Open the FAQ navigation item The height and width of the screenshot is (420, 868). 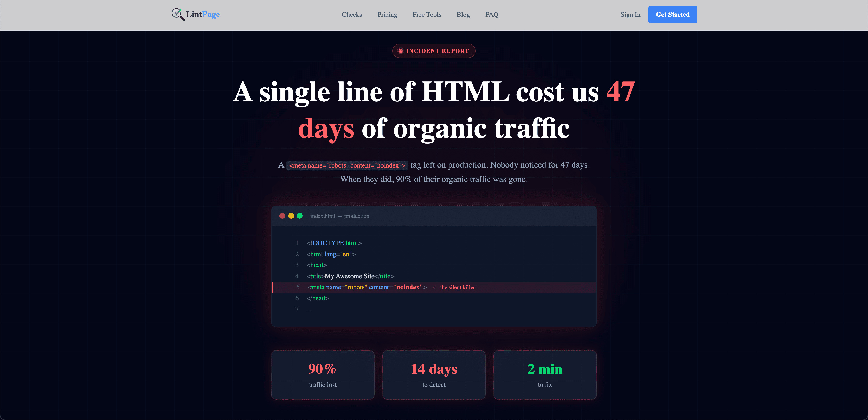(492, 15)
